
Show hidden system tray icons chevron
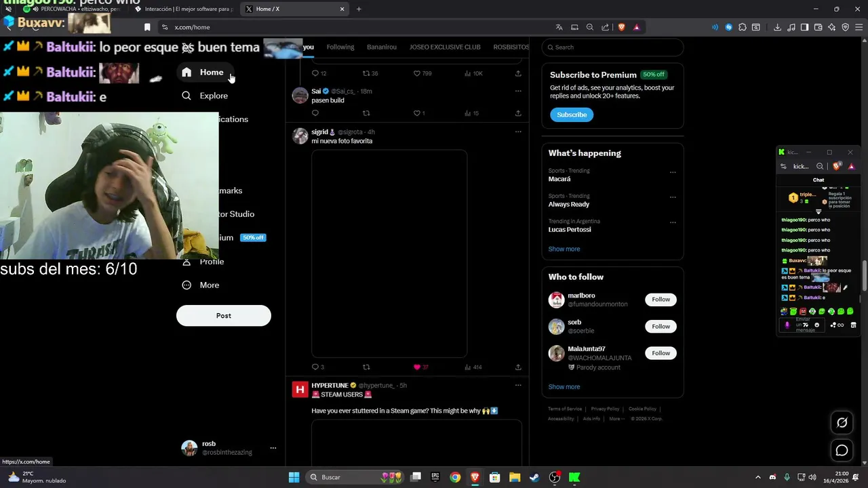click(758, 477)
